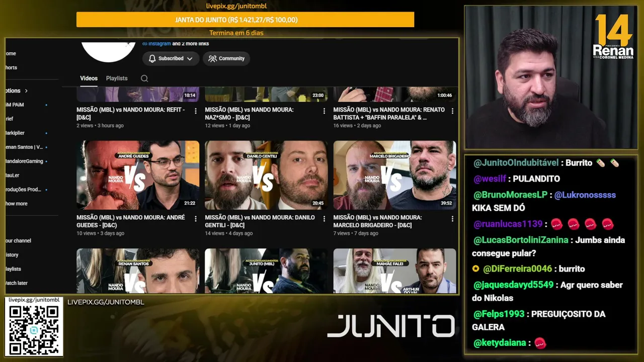The height and width of the screenshot is (362, 644).
Task: Click the video title ending in NAZ*SMO - [D&C]
Action: coord(249,114)
